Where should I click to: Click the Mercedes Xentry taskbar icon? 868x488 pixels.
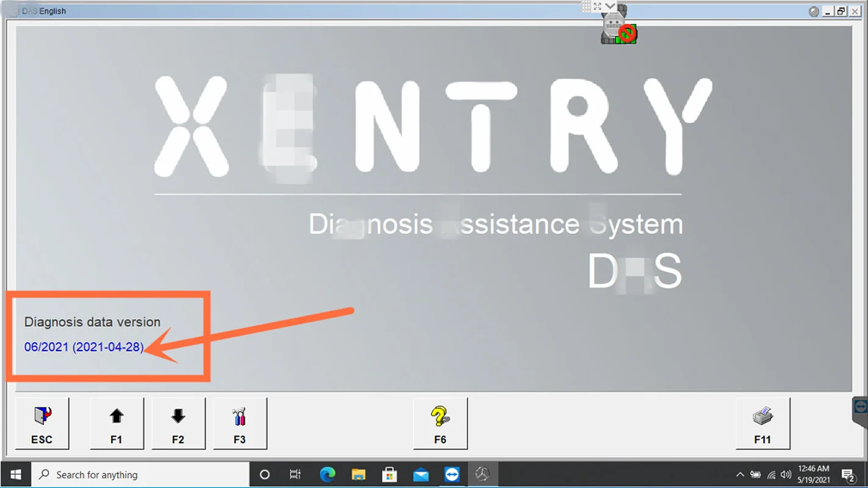click(x=483, y=475)
